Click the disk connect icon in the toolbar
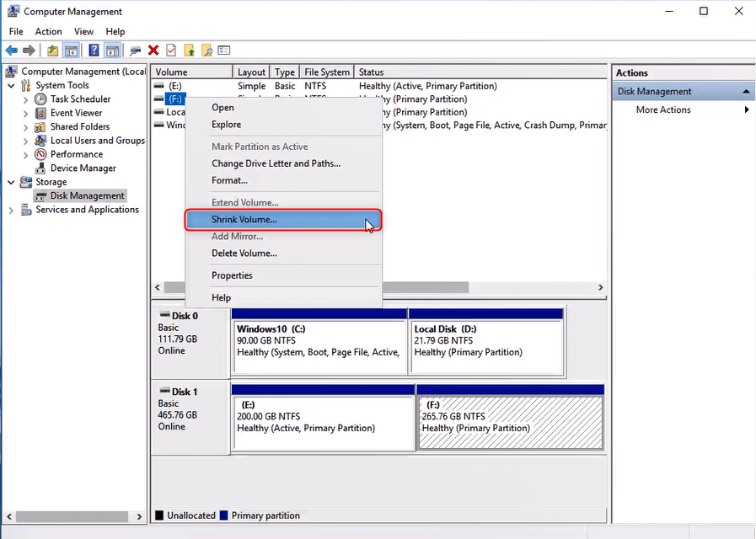756x539 pixels. click(136, 50)
